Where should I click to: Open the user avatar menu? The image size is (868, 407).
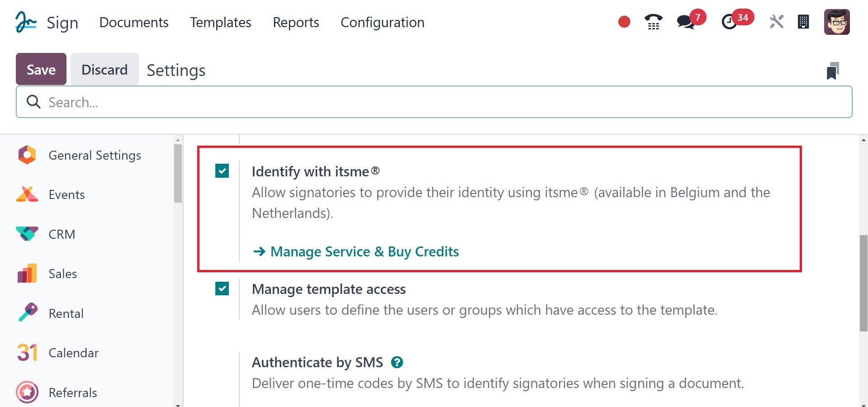pos(837,22)
